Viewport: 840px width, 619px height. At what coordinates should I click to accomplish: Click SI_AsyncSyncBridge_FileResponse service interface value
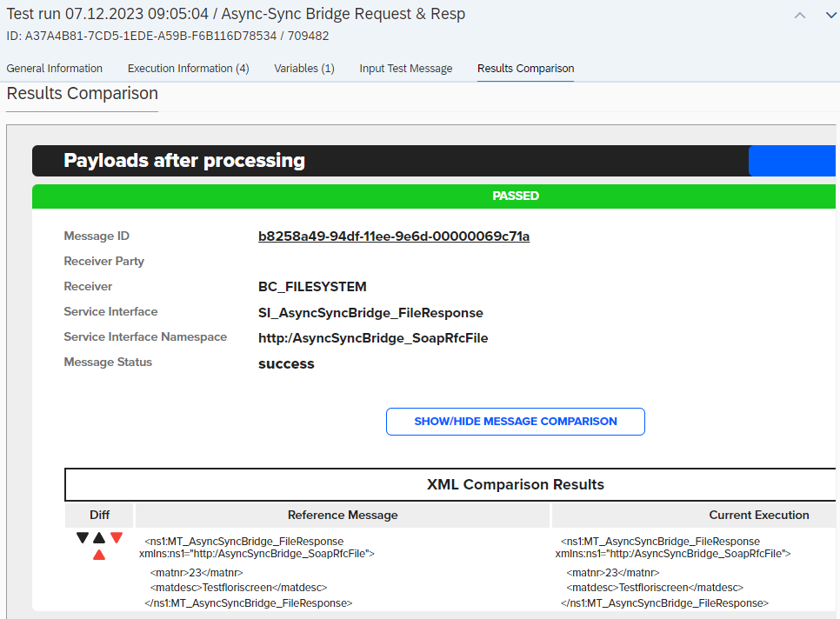[x=370, y=313]
